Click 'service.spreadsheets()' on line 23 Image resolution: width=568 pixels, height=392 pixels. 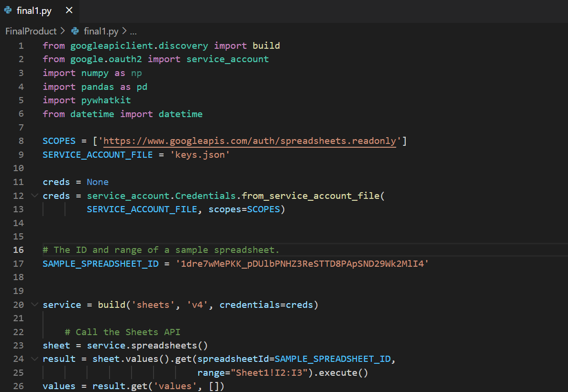147,346
